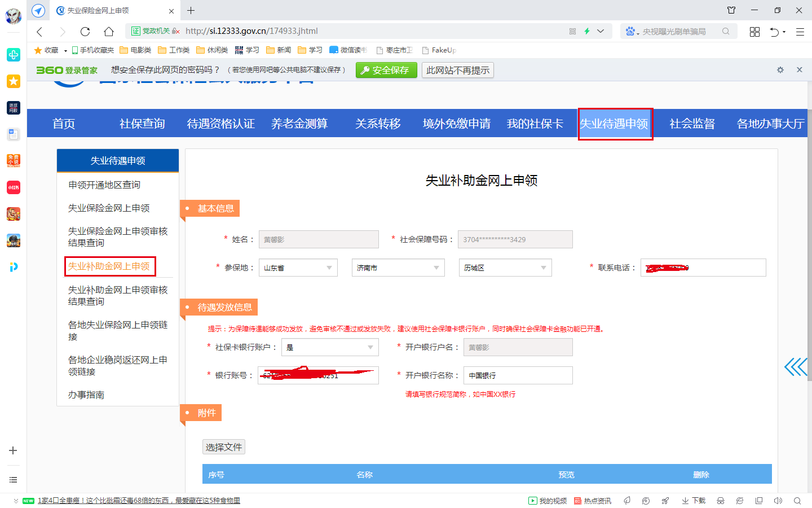Click the 360 password bar settings gear
This screenshot has width=812, height=508.
click(x=780, y=70)
